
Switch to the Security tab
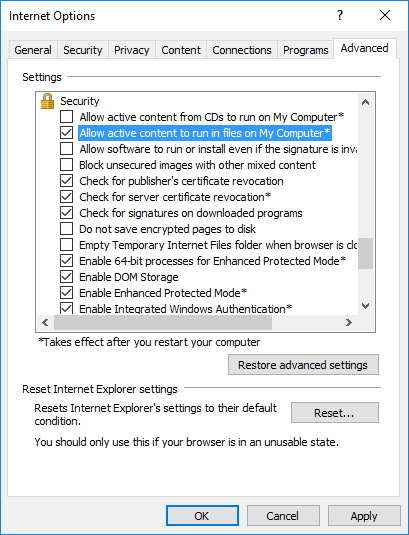tap(83, 50)
